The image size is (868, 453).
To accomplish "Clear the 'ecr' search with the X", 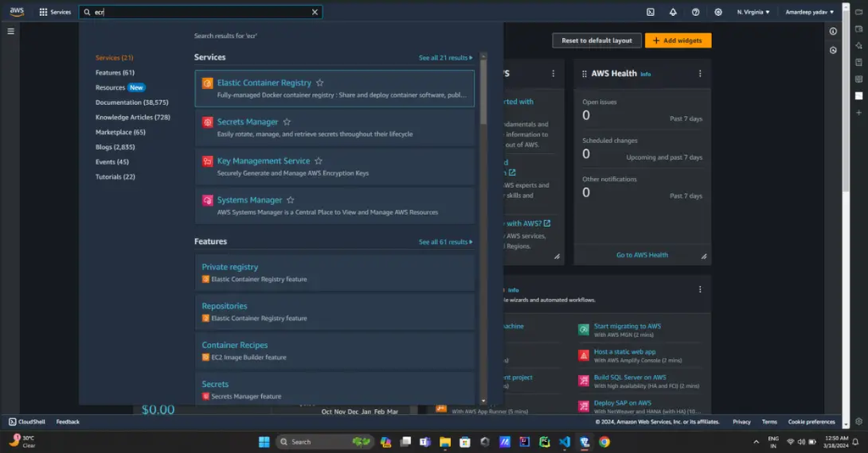I will 314,12.
